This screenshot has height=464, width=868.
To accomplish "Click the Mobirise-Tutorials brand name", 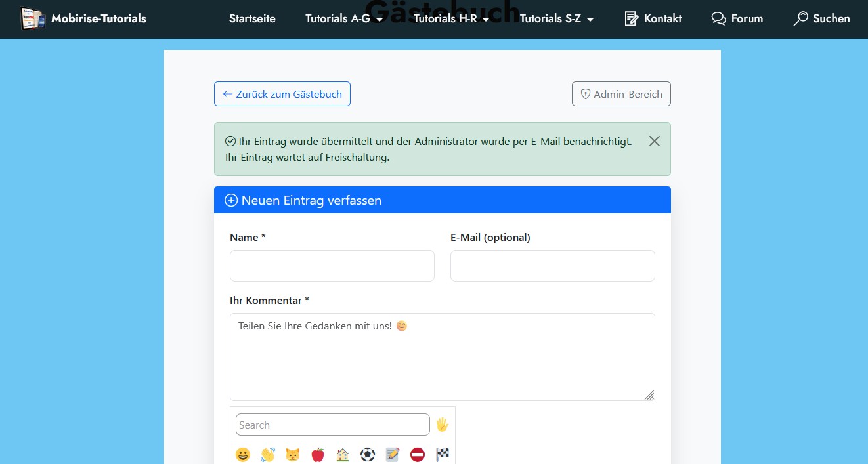I will pos(98,18).
